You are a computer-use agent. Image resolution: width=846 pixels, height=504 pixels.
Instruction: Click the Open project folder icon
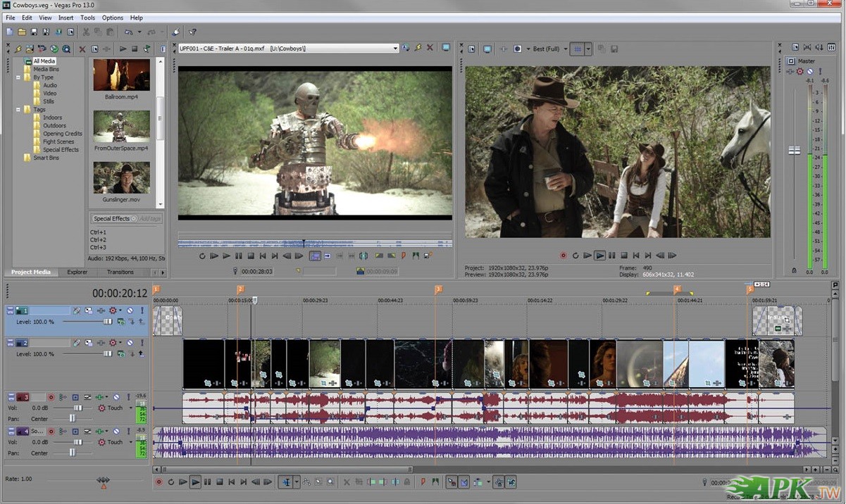click(22, 32)
